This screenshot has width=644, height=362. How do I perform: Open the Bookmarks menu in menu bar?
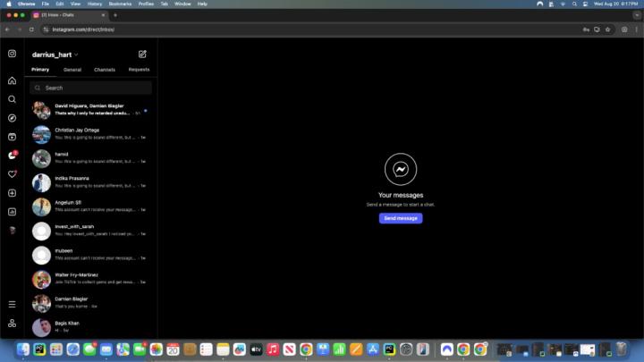(x=120, y=4)
